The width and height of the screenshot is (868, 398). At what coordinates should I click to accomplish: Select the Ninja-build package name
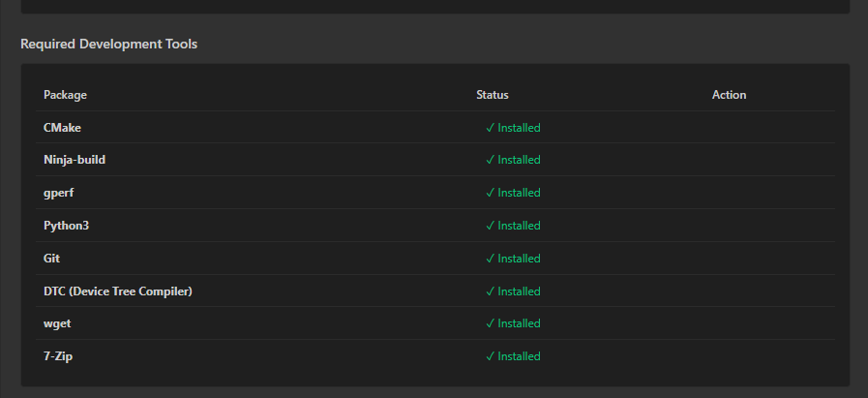click(x=75, y=160)
